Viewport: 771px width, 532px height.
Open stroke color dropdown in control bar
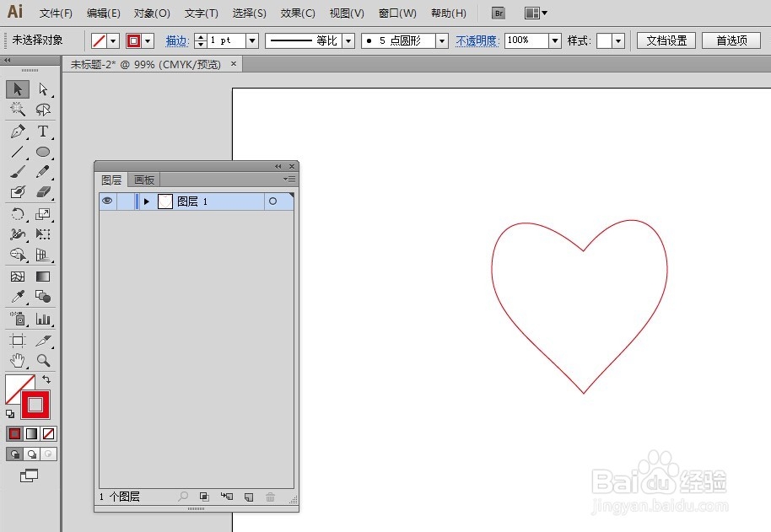click(x=148, y=40)
